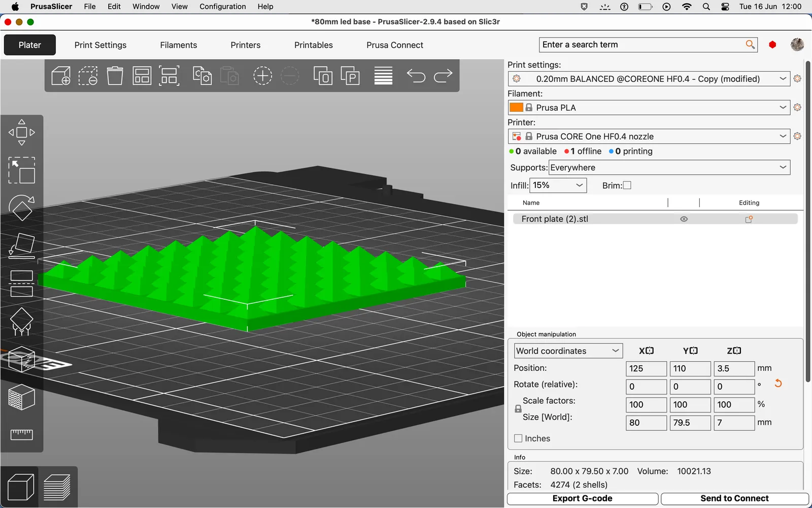Click the orange filament color swatch
Image resolution: width=812 pixels, height=508 pixels.
[x=516, y=108]
